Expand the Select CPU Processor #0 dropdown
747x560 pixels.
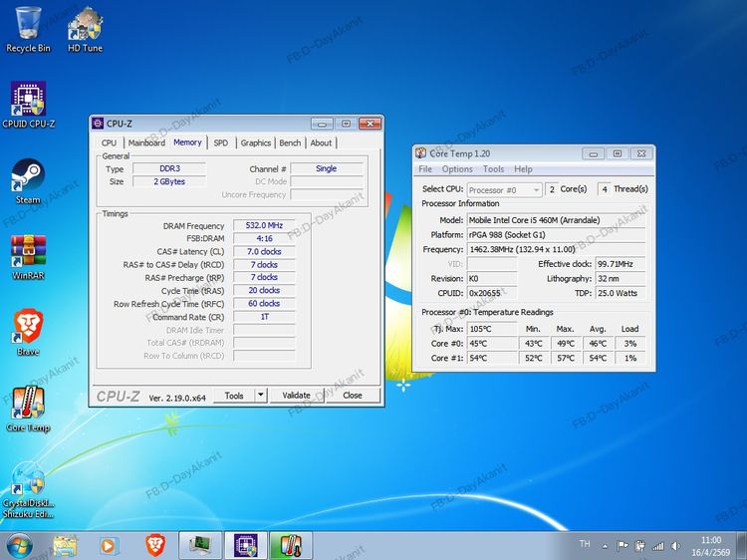click(504, 189)
